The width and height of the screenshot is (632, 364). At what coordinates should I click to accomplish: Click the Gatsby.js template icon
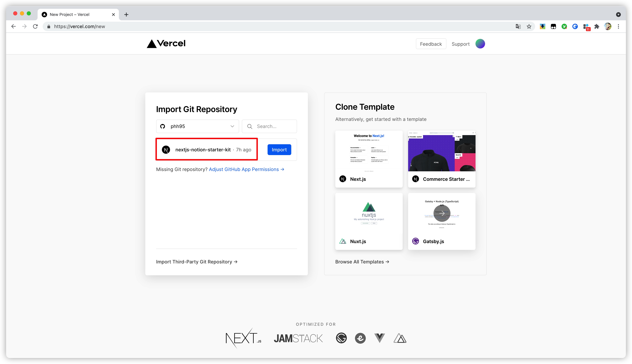click(x=415, y=241)
